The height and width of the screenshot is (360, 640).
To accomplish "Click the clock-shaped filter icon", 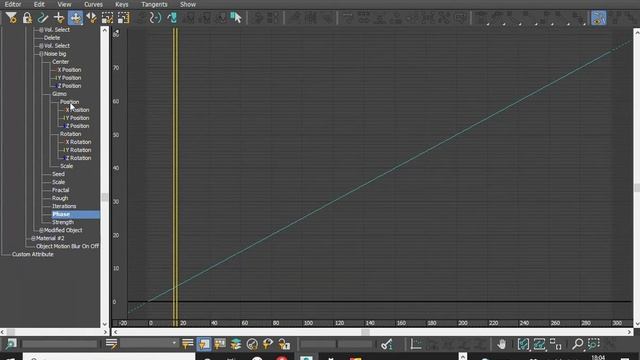I will click(252, 344).
